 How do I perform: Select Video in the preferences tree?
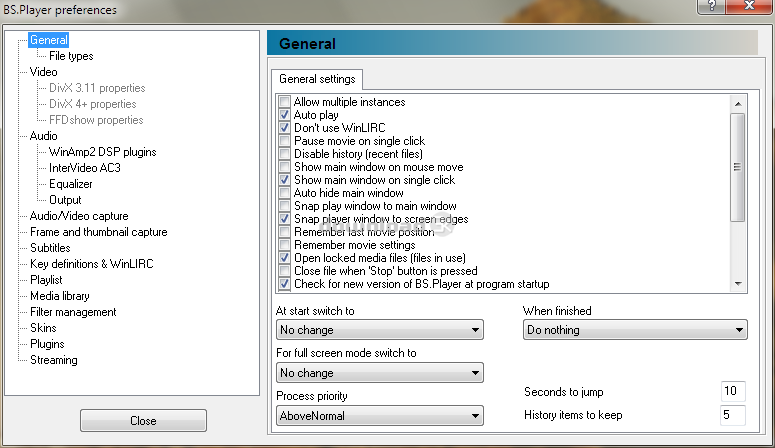(43, 72)
